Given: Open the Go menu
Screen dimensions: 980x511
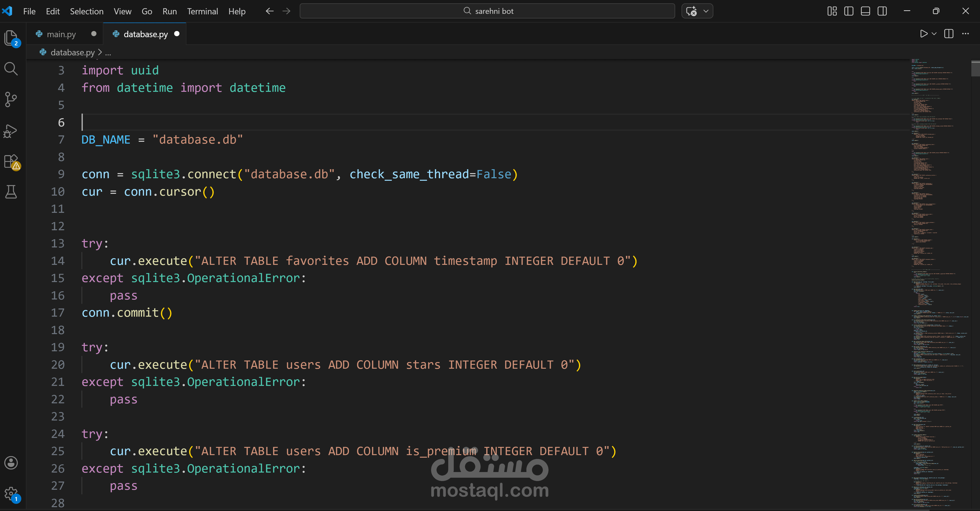Looking at the screenshot, I should [x=147, y=12].
